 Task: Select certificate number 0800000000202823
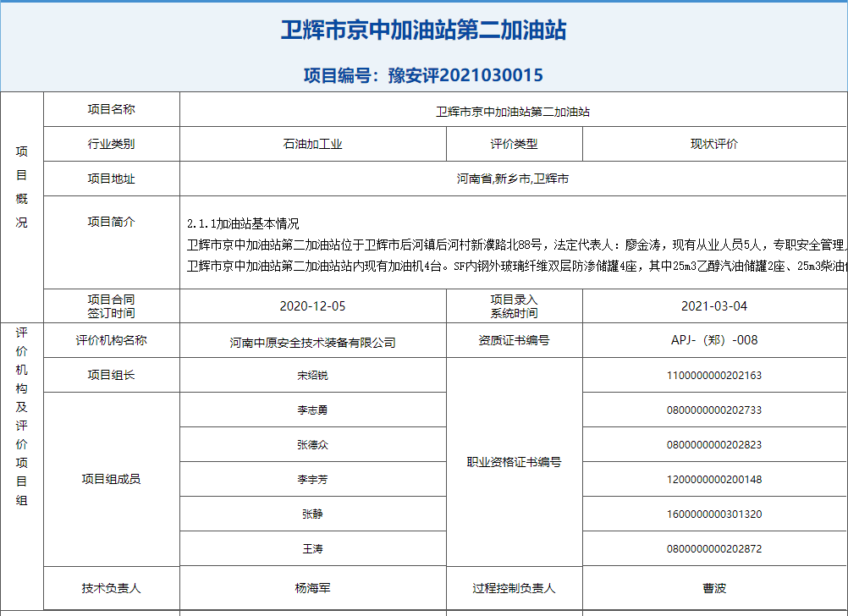click(714, 444)
